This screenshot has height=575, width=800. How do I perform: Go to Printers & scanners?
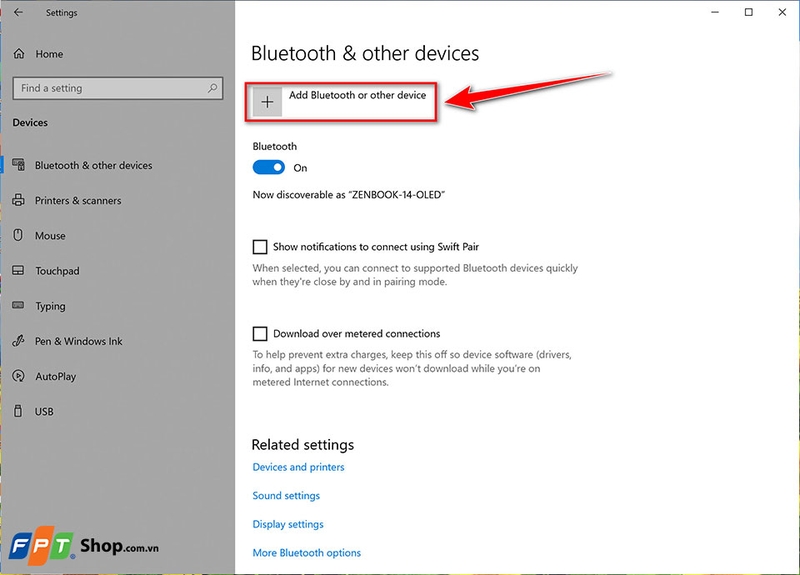pyautogui.click(x=78, y=201)
